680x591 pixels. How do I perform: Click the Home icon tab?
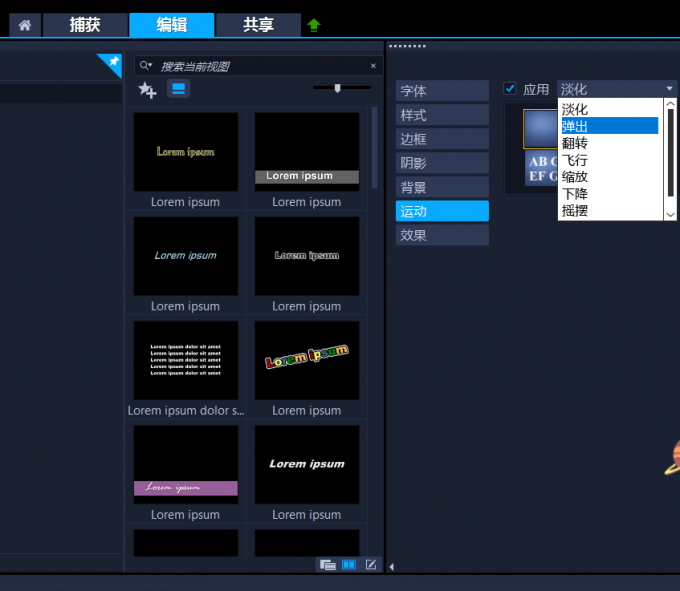[x=24, y=25]
